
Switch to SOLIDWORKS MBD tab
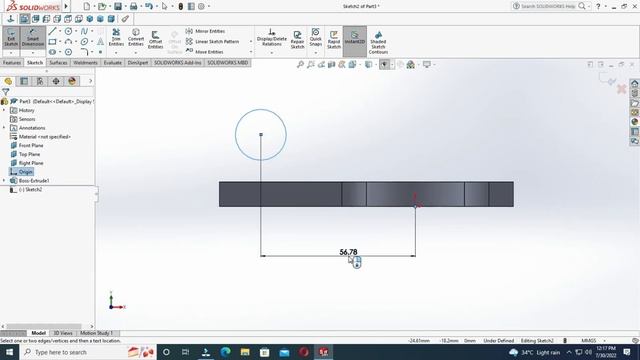coord(228,62)
